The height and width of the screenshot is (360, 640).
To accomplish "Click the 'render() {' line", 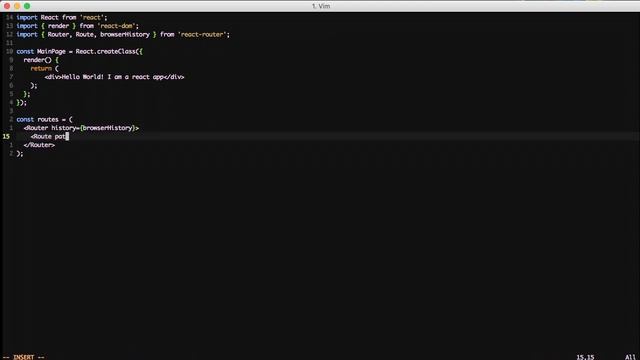I will pos(41,60).
